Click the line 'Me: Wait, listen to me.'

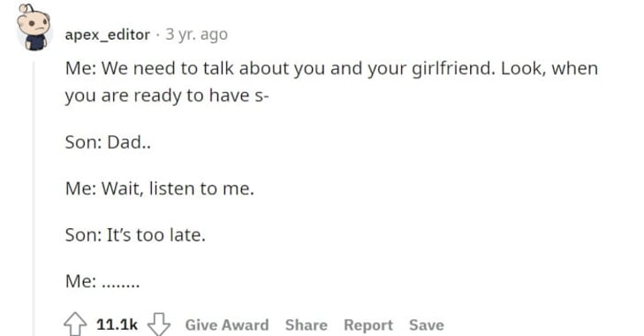click(159, 188)
